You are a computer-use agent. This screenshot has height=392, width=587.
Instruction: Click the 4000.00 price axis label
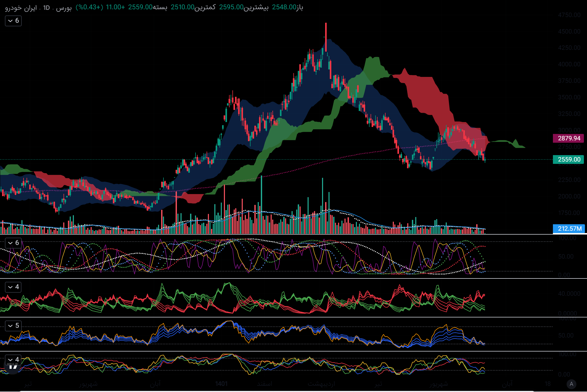569,64
